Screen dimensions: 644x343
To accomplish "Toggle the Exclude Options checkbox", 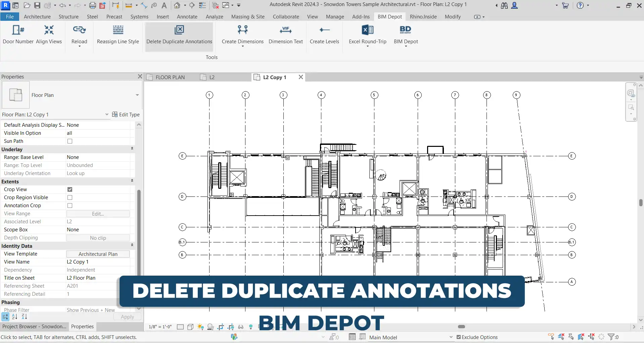I will (459, 337).
